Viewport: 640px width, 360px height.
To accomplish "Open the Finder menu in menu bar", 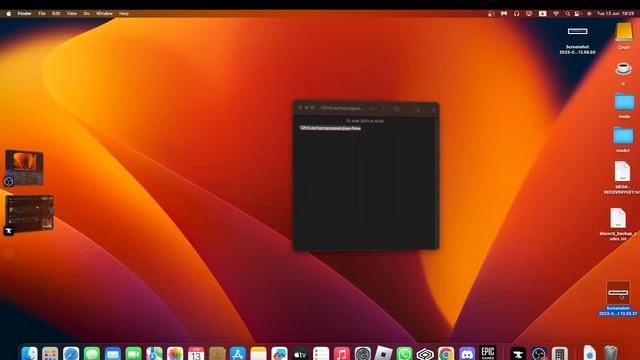I will tap(24, 13).
